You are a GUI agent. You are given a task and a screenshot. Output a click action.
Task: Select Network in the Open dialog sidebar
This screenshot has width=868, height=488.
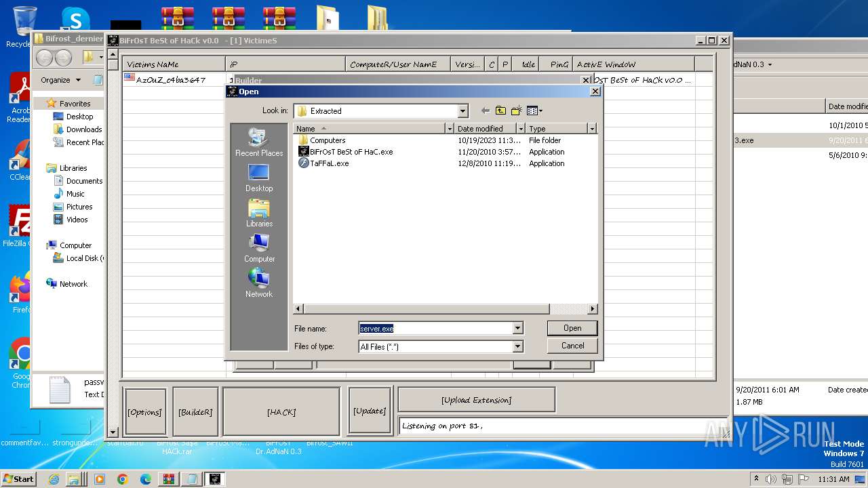[259, 283]
